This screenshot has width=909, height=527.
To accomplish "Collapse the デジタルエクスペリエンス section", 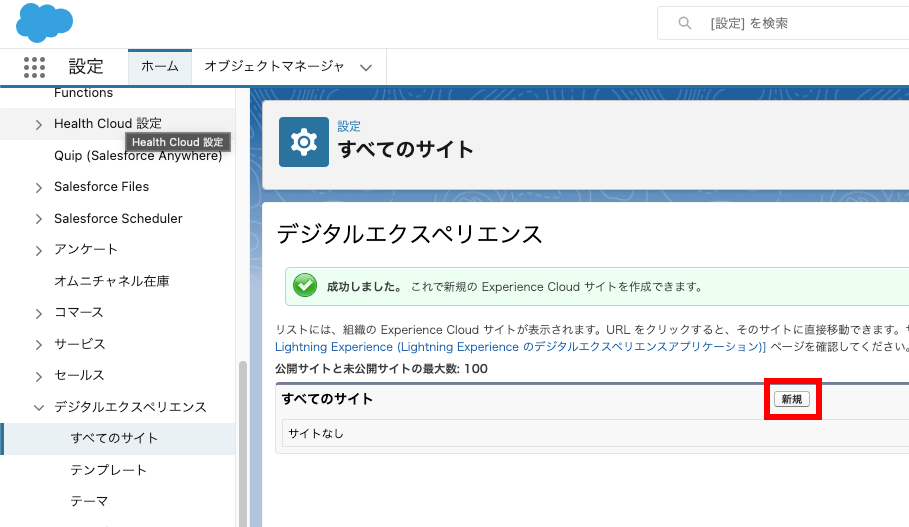I will click(x=38, y=407).
